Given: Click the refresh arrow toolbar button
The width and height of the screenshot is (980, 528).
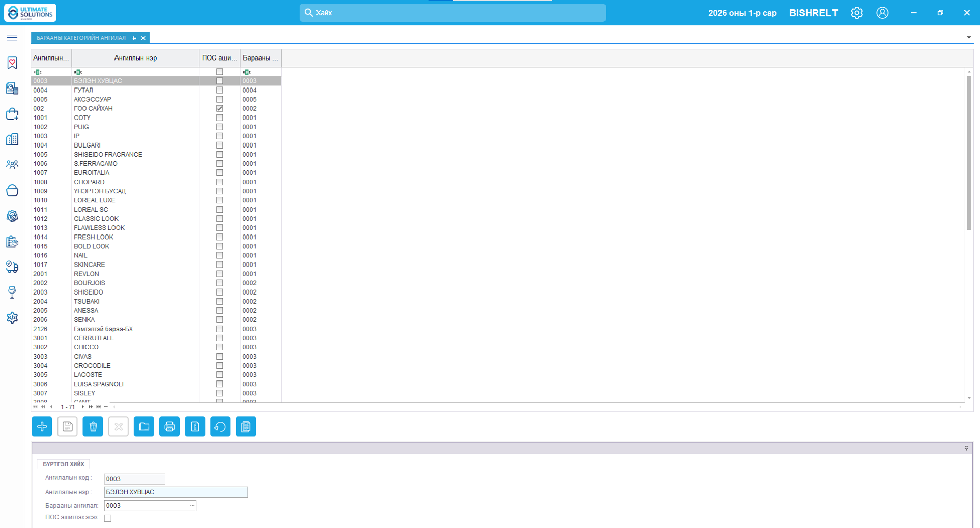Looking at the screenshot, I should click(220, 426).
